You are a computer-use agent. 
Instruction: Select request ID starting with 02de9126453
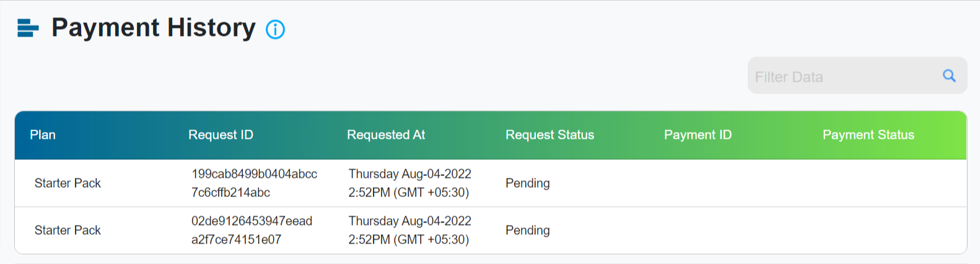252,230
